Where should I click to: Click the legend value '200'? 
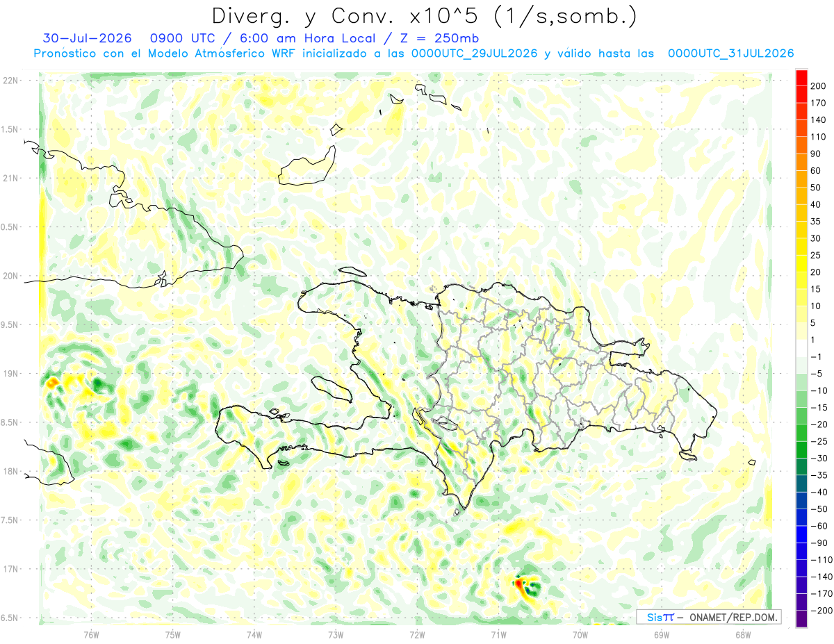(x=819, y=85)
